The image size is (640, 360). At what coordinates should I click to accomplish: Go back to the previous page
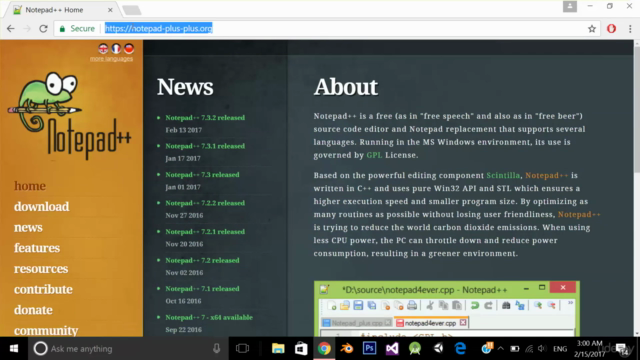click(x=11, y=29)
